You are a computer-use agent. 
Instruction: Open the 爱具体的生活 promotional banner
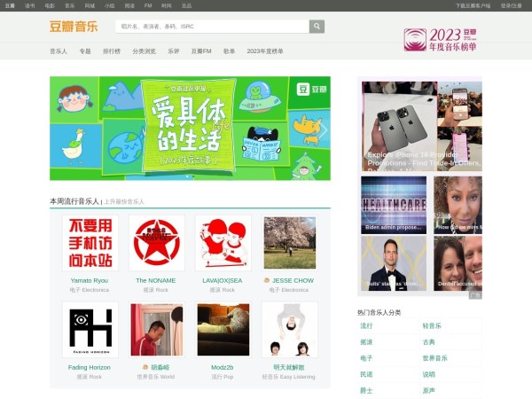click(190, 129)
